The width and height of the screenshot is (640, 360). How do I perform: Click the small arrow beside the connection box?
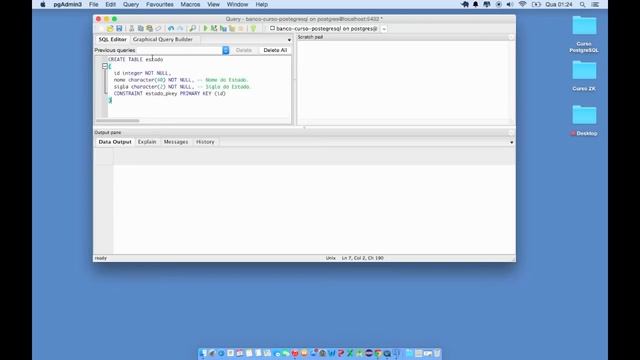384,29
